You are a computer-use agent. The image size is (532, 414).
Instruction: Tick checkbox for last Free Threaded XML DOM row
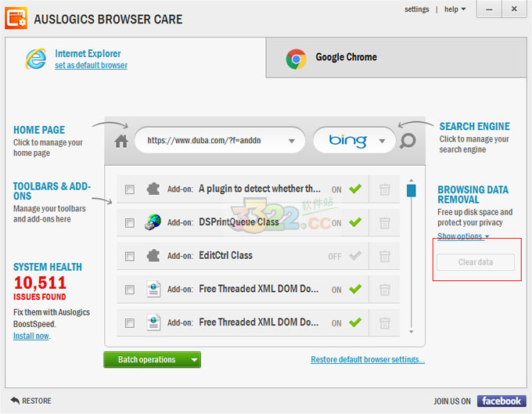(130, 322)
